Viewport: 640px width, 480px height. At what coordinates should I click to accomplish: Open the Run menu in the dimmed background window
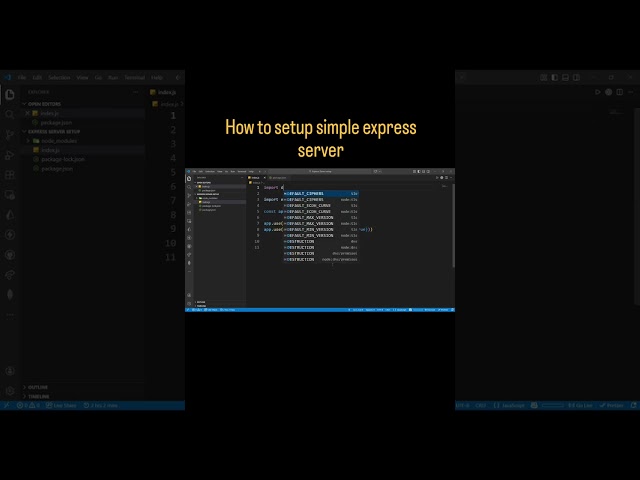click(113, 77)
